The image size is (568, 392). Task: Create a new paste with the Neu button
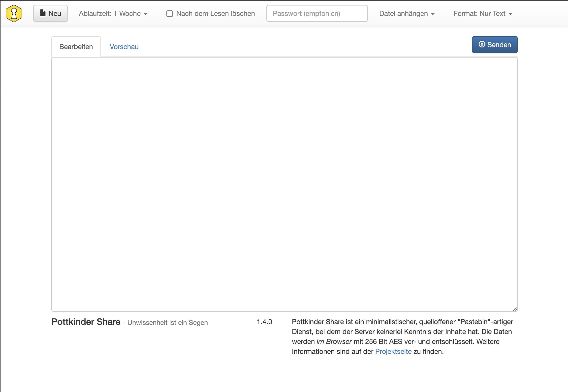point(51,14)
